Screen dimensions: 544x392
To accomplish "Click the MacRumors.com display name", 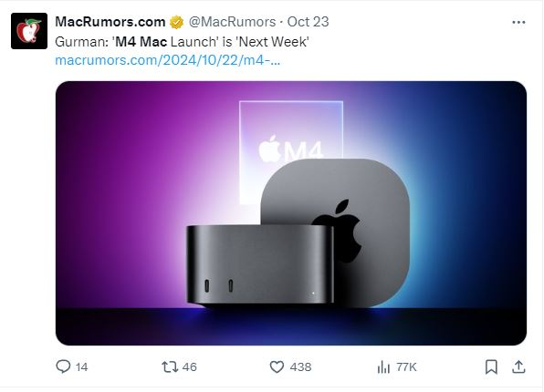I will point(110,22).
